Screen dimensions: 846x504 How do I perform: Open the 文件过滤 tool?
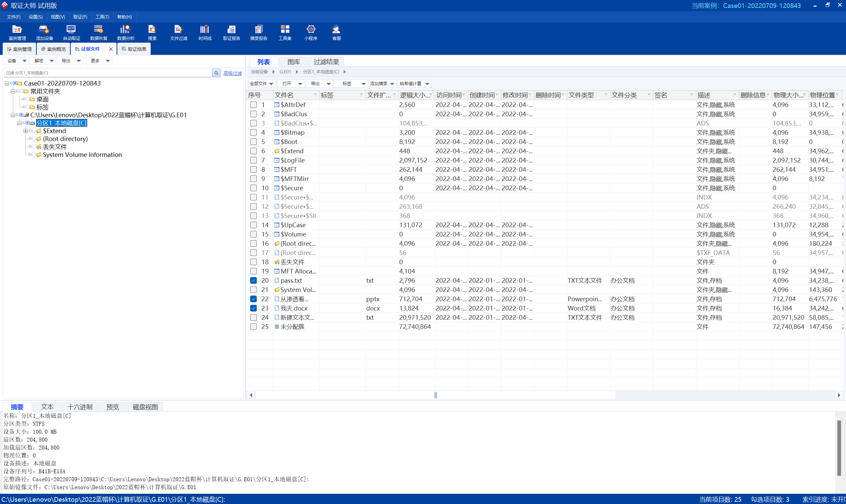(x=178, y=33)
